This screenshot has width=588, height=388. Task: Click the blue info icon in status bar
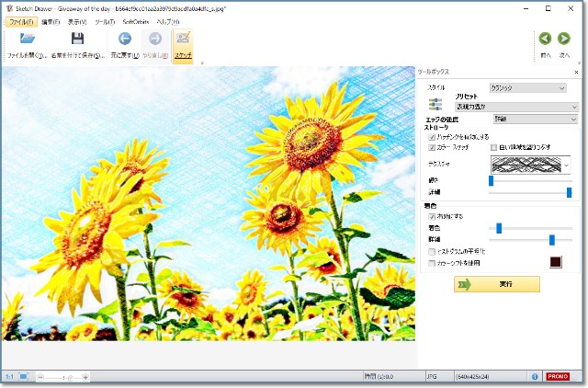(535, 376)
